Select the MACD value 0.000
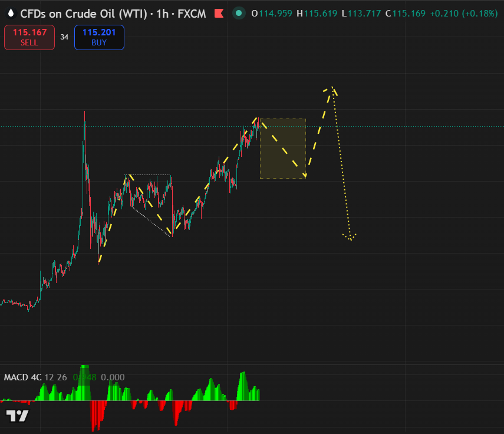The image size is (504, 434). click(113, 377)
